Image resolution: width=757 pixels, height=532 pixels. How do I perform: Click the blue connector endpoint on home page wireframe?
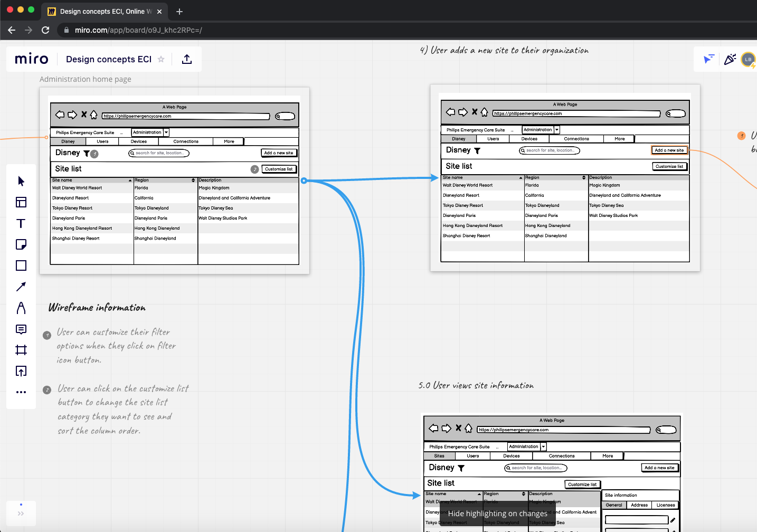coord(304,180)
